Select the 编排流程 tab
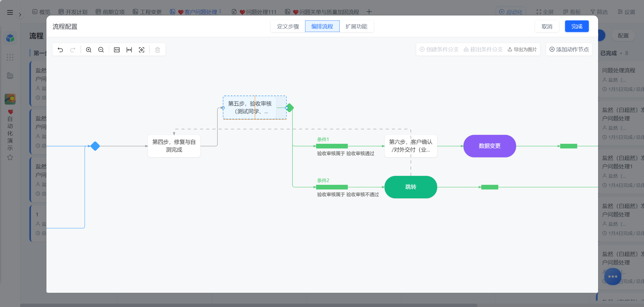This screenshot has height=307, width=644. tap(322, 26)
